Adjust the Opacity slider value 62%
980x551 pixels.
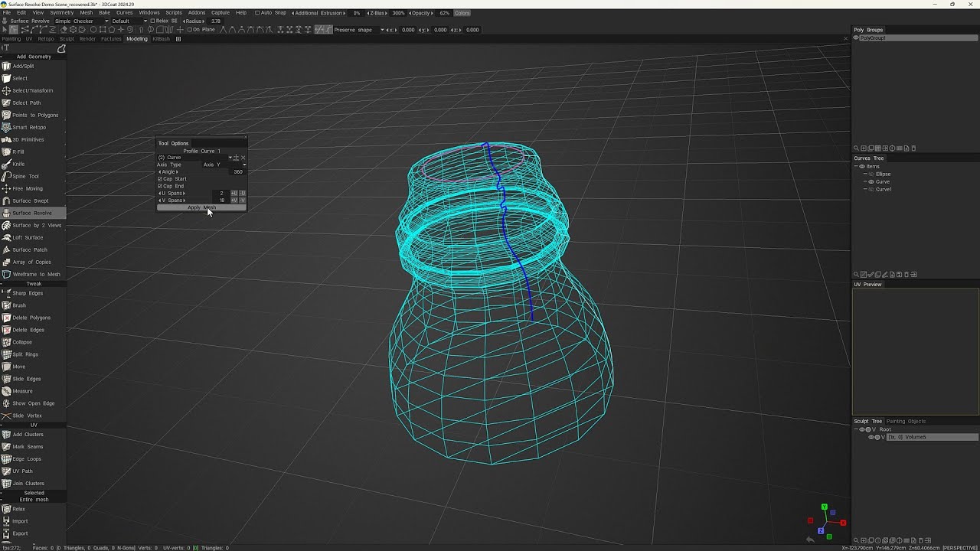(444, 13)
